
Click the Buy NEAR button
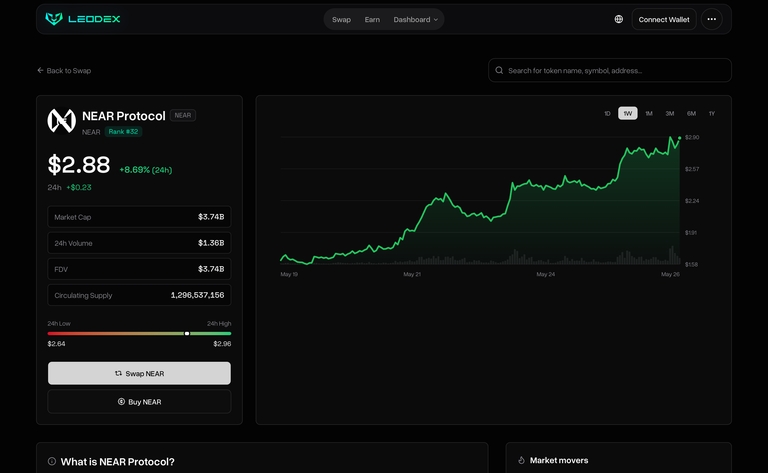(x=139, y=402)
